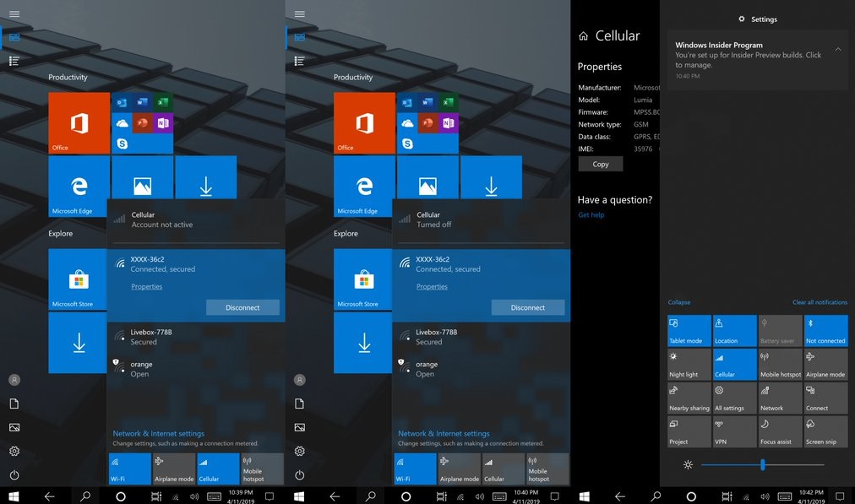
Task: Toggle the Cellular tile in the Action Center
Action: click(734, 364)
